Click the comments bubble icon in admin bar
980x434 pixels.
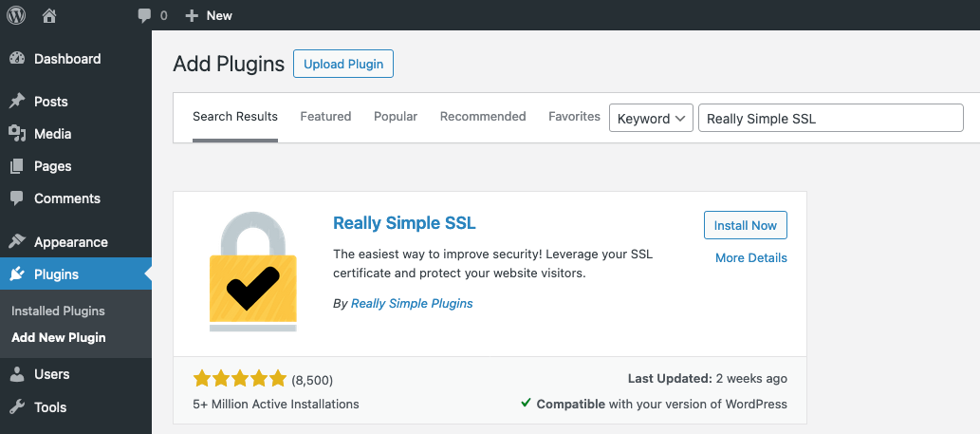point(144,16)
